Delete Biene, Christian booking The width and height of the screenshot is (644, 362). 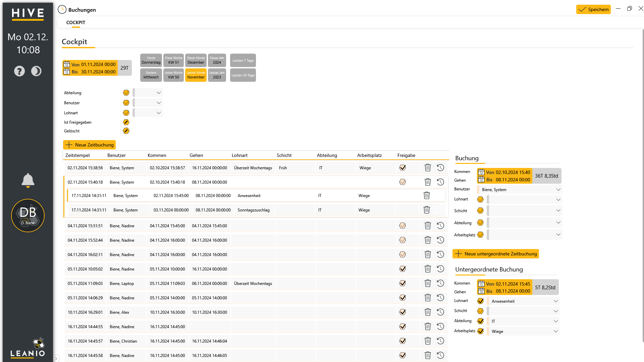tap(428, 341)
